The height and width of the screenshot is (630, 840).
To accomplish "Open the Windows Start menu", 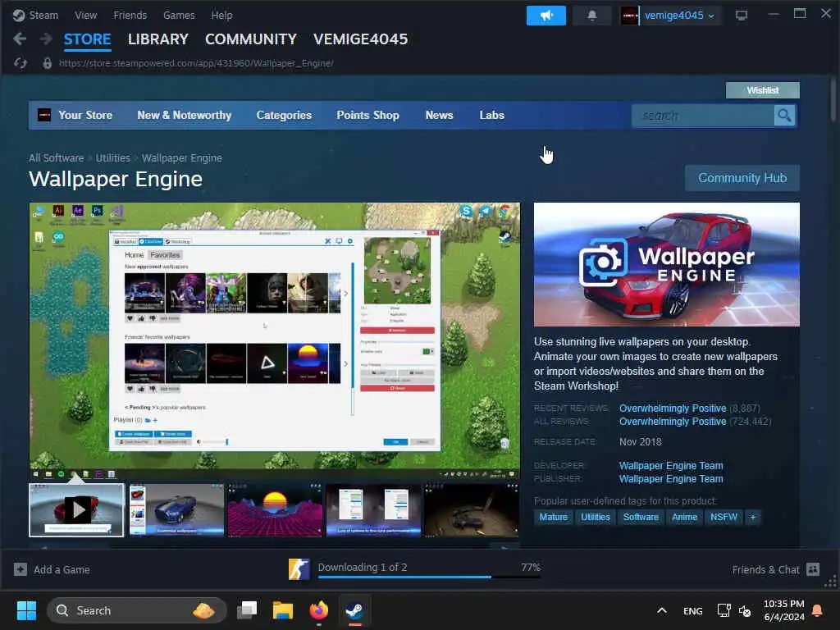I will click(26, 610).
